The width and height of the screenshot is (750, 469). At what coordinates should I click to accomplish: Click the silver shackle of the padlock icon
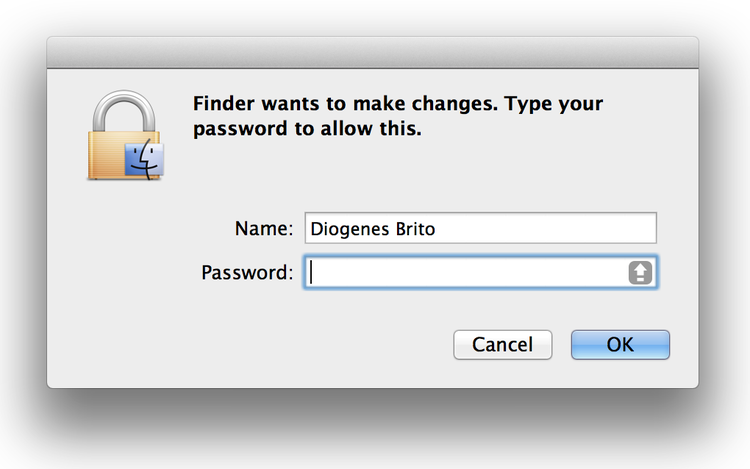pos(124,111)
